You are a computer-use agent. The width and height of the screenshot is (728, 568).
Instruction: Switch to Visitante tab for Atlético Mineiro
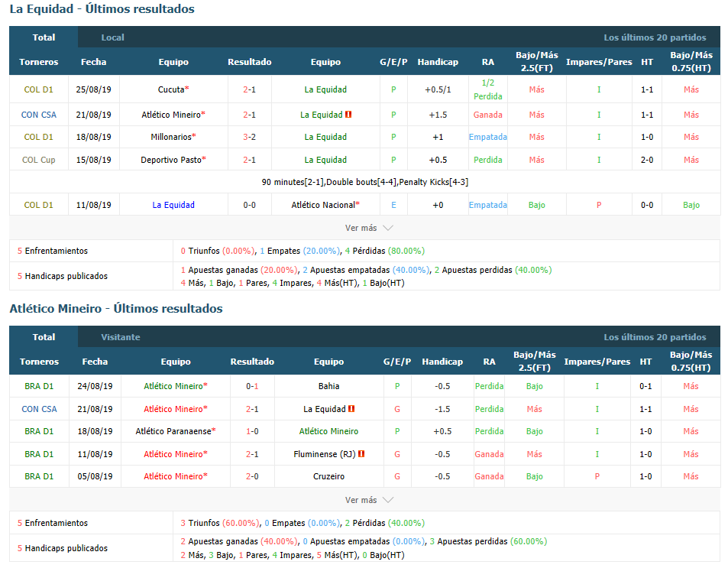click(120, 337)
